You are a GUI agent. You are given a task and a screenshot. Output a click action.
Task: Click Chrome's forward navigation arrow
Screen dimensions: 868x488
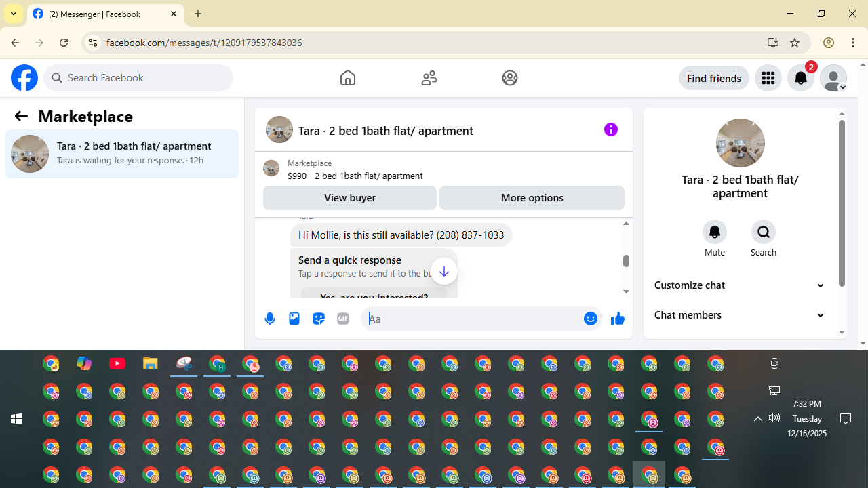tap(39, 43)
